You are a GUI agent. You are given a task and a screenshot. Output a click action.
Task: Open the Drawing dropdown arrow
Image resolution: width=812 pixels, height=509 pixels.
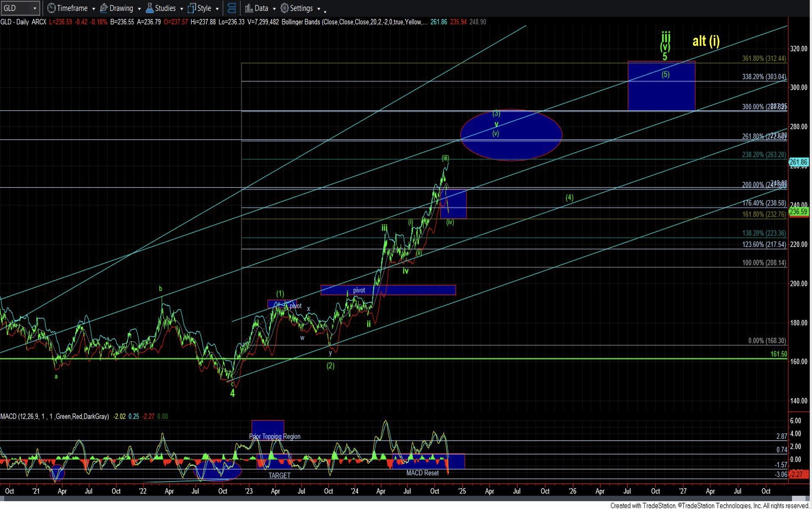(139, 9)
